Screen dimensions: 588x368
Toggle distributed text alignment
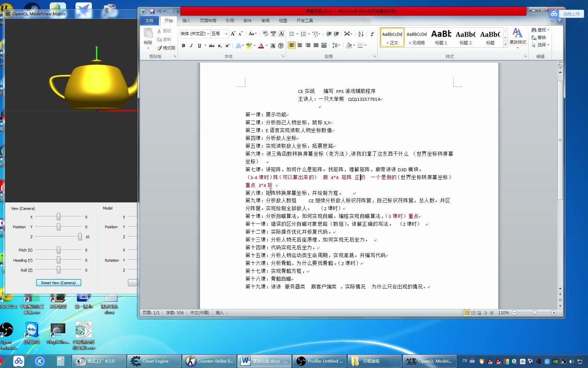(324, 45)
